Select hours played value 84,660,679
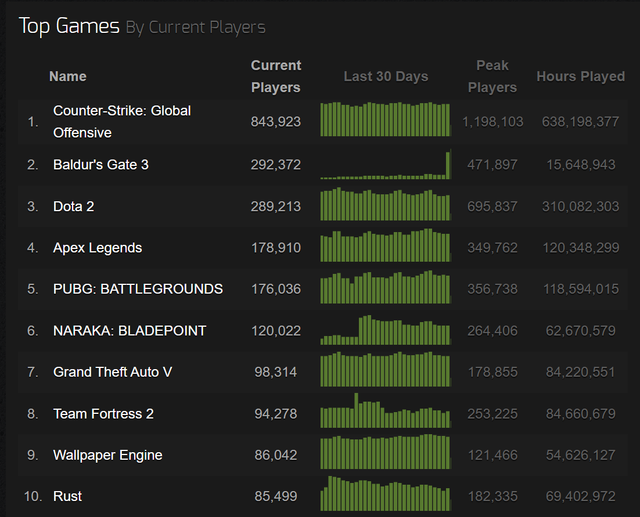The height and width of the screenshot is (517, 640). click(580, 414)
